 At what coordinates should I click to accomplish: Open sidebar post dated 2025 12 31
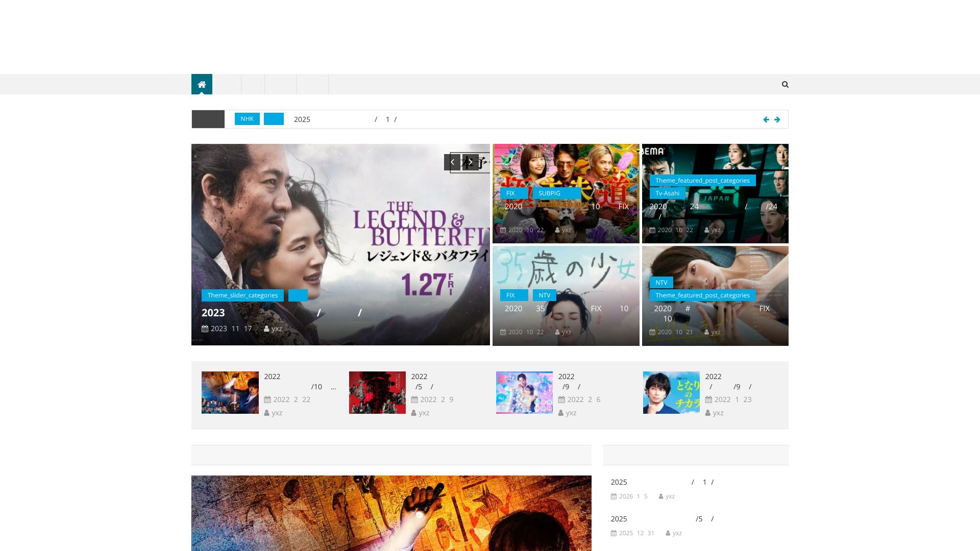pos(662,519)
